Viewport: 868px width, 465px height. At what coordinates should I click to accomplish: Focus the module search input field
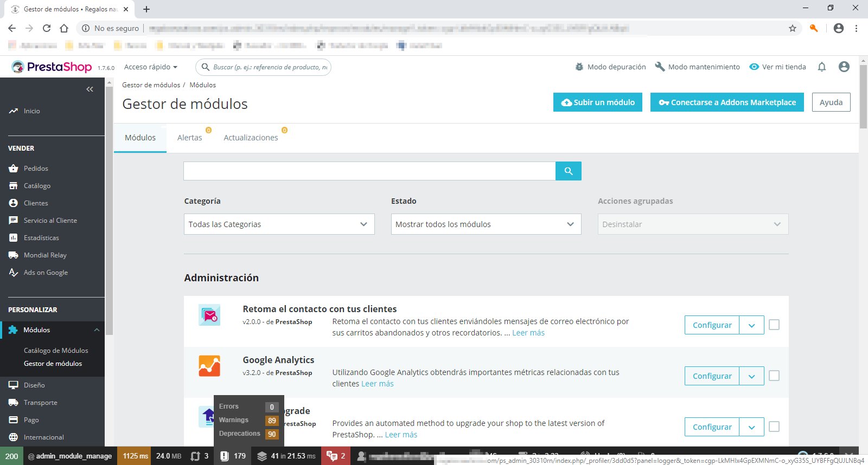click(x=369, y=171)
